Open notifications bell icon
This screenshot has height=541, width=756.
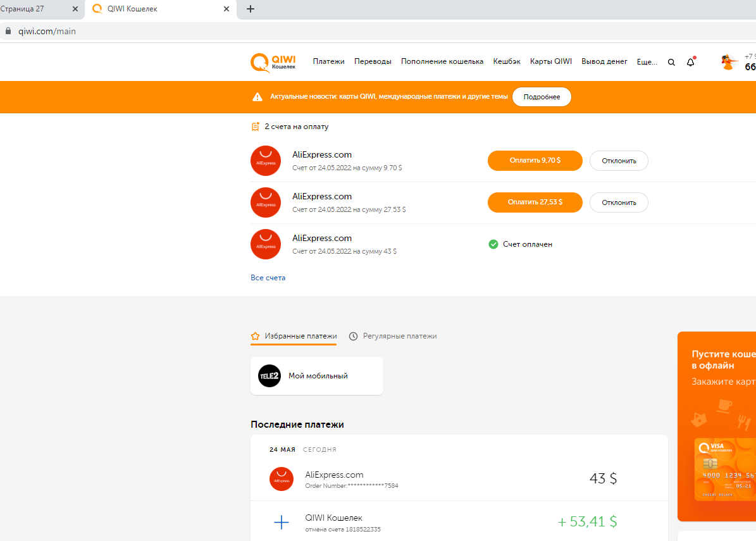690,62
